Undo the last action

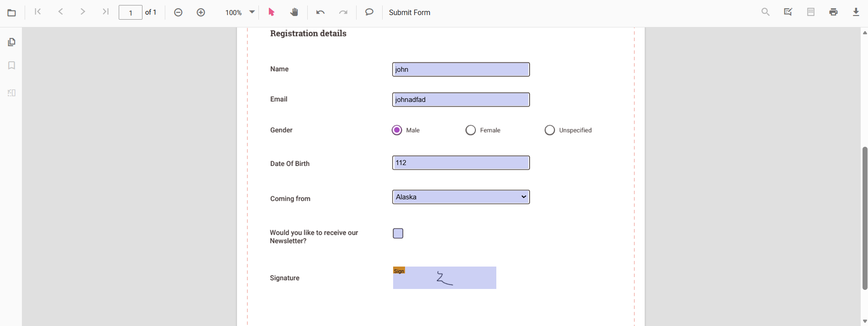(320, 12)
